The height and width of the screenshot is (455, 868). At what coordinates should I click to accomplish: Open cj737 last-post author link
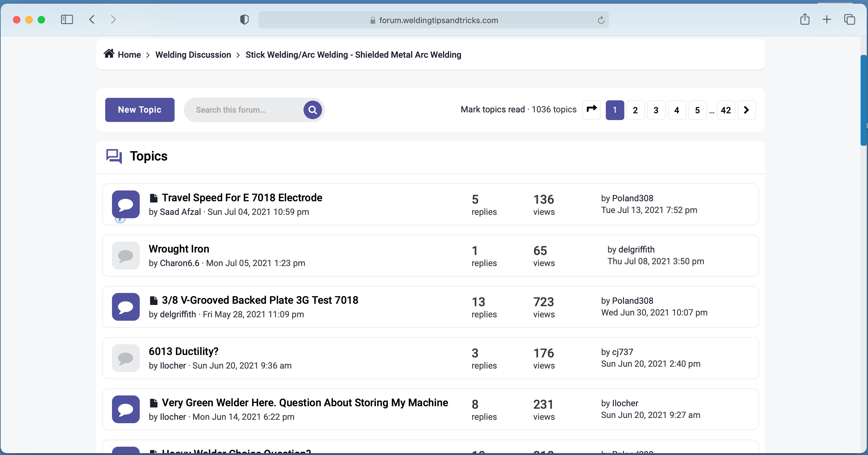coord(622,352)
